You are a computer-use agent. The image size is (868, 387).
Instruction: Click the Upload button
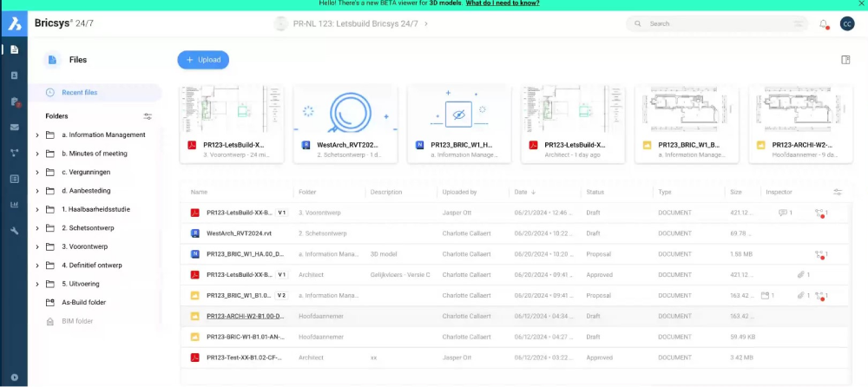click(203, 60)
